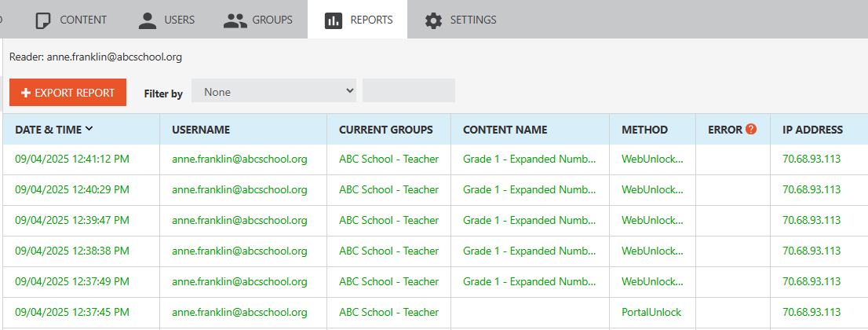Image resolution: width=868 pixels, height=330 pixels.
Task: Select date 09/04/2025 12:40:29 PM
Action: coord(72,189)
